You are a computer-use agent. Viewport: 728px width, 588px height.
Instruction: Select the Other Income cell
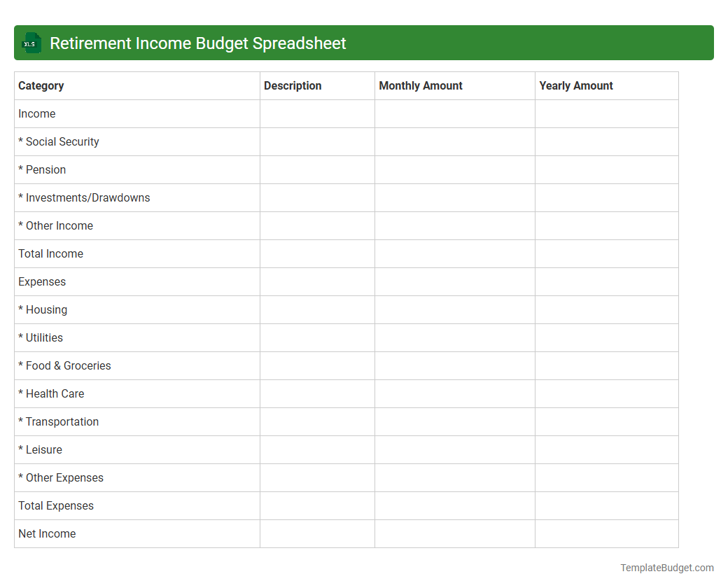tap(55, 225)
